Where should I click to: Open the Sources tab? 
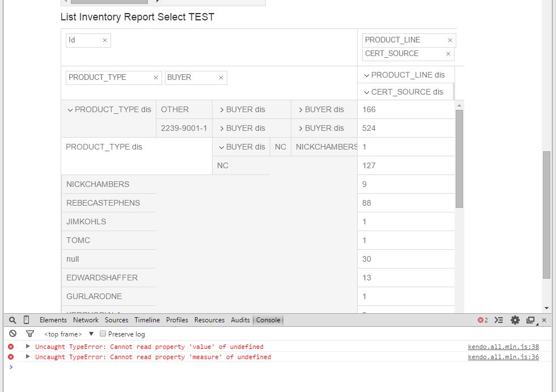point(116,320)
